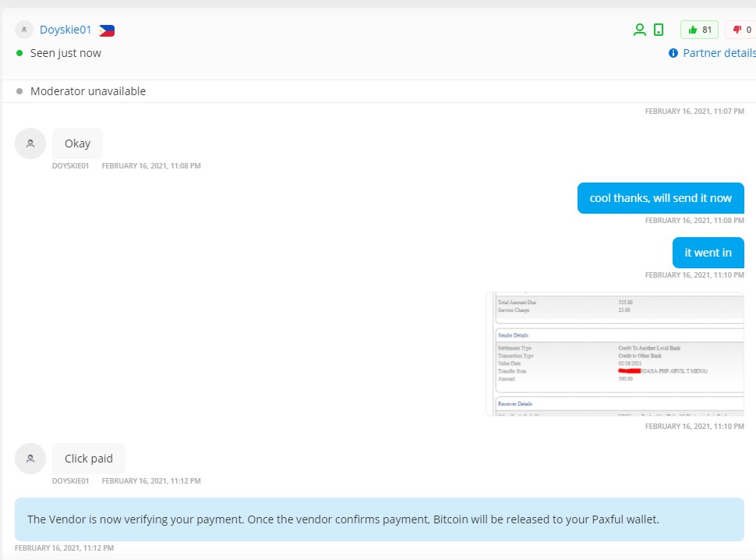
Task: Click the green online status dot
Action: 19,53
